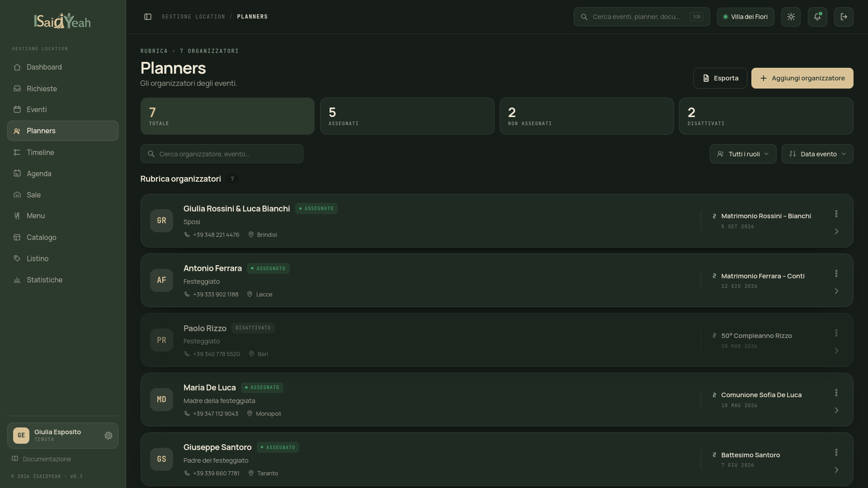The image size is (868, 488).
Task: Click phone icon for +39 348 221 4476
Action: 187,235
